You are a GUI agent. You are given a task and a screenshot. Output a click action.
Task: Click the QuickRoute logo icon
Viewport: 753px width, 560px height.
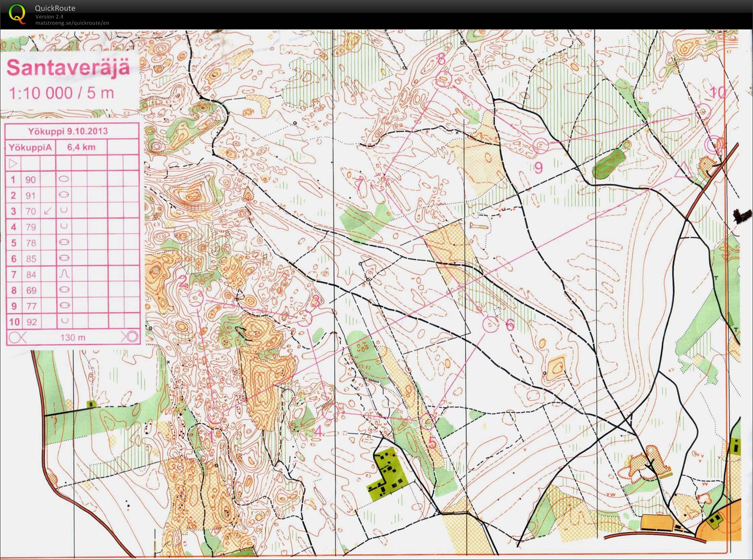(17, 14)
